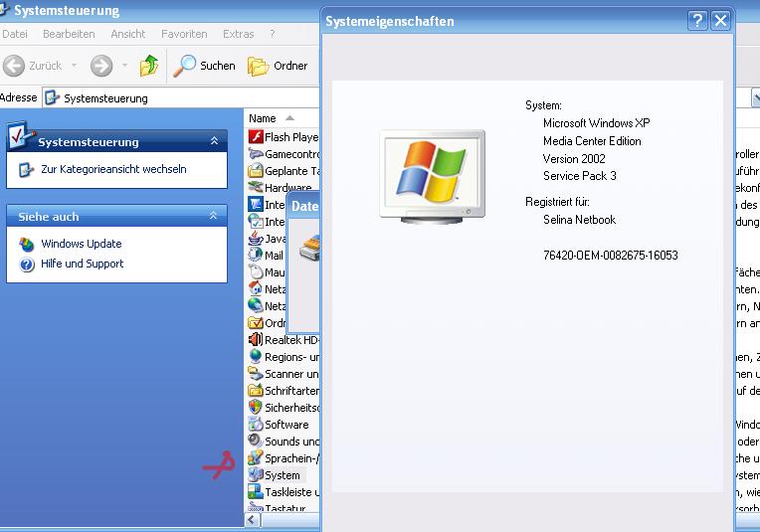The height and width of the screenshot is (532, 760).
Task: Collapse the Systemsteuerung side panel
Action: coord(214,141)
